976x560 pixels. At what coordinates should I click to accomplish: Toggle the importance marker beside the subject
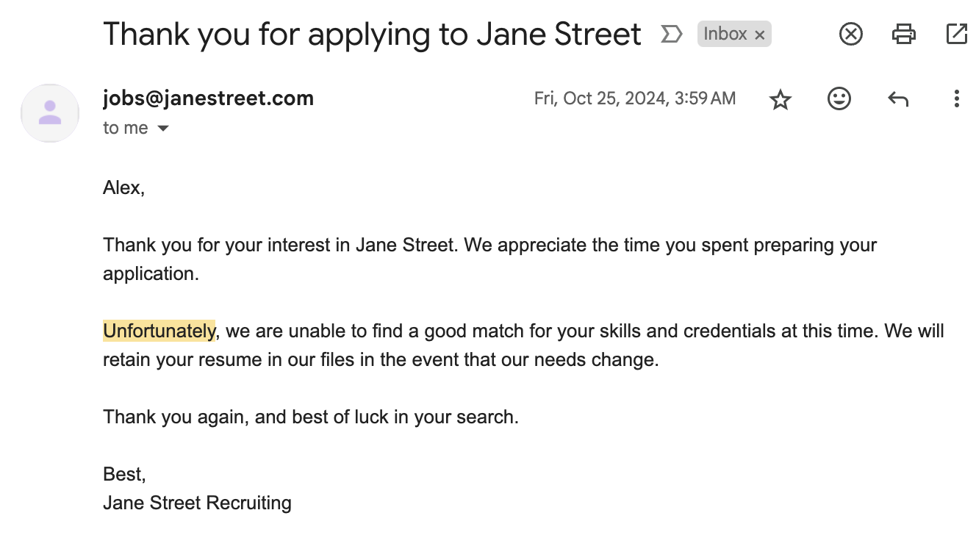click(671, 34)
